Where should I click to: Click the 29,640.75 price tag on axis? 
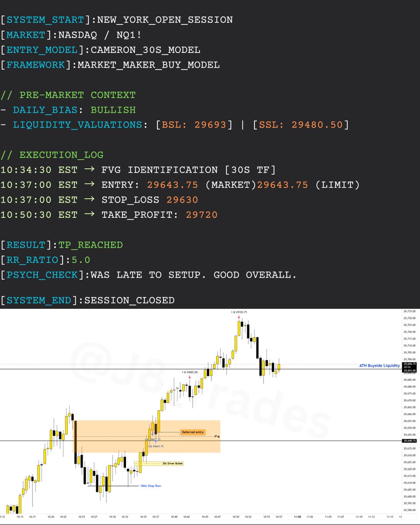pyautogui.click(x=409, y=441)
